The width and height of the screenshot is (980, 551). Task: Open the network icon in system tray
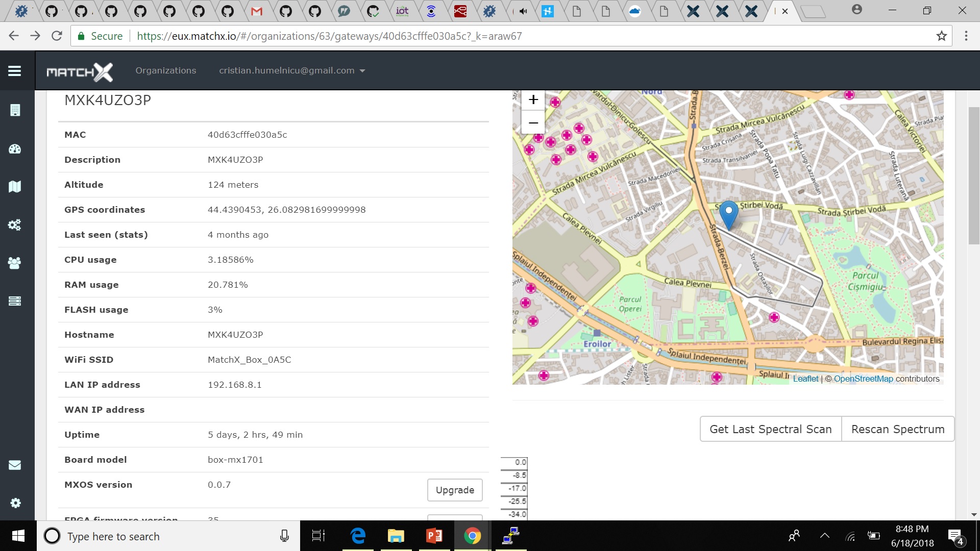pos(850,536)
